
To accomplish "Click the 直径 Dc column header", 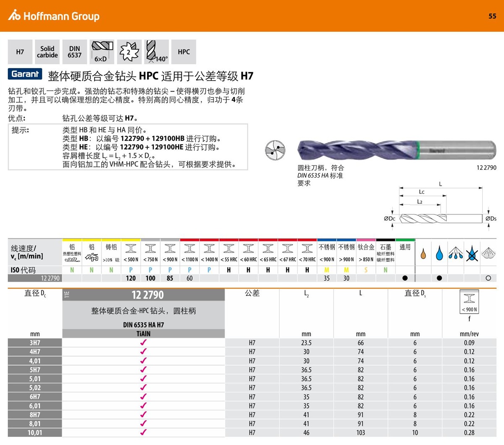I will click(35, 293).
